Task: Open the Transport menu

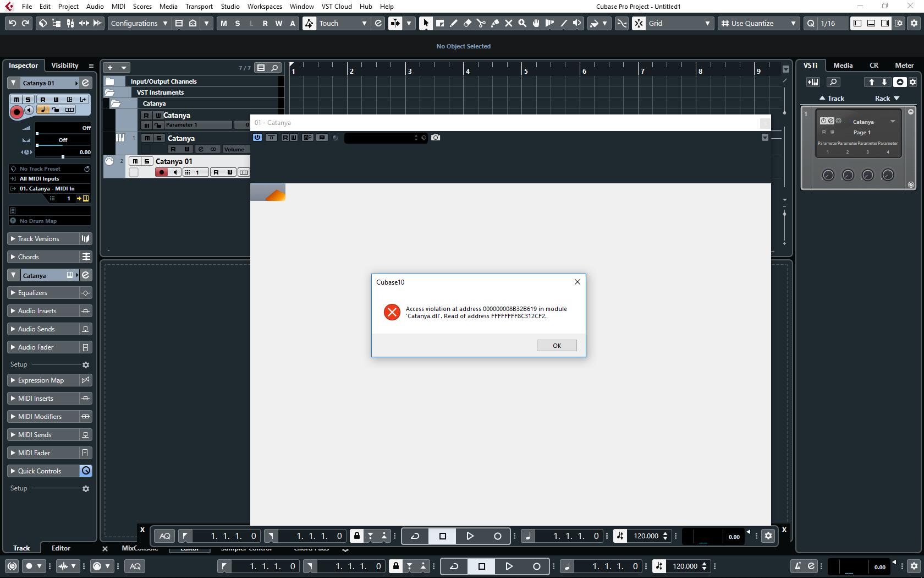Action: 199,7
